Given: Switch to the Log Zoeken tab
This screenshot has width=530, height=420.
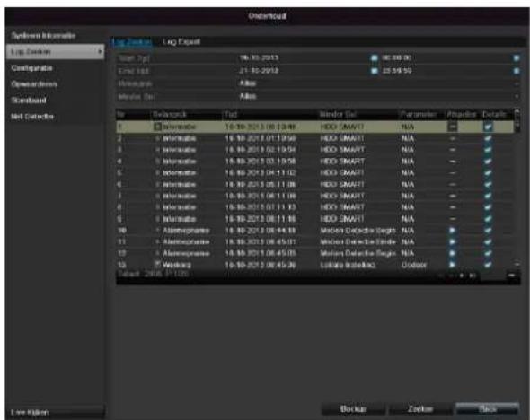Looking at the screenshot, I should (x=132, y=42).
